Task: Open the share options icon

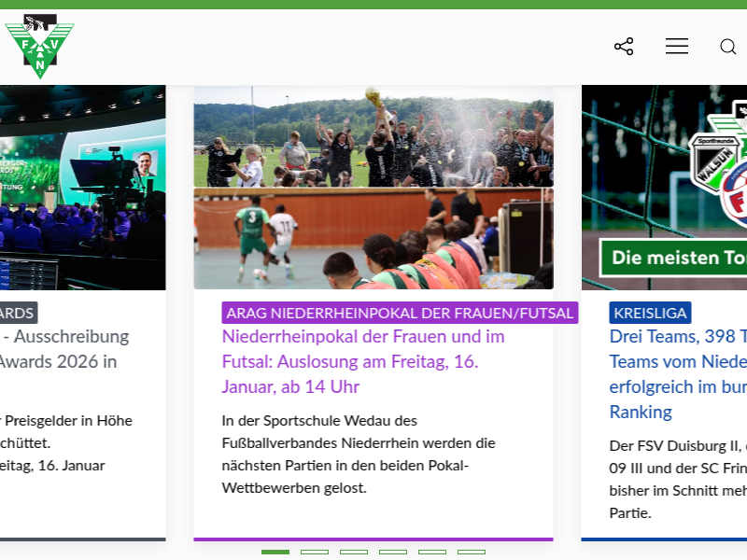Action: pos(624,47)
